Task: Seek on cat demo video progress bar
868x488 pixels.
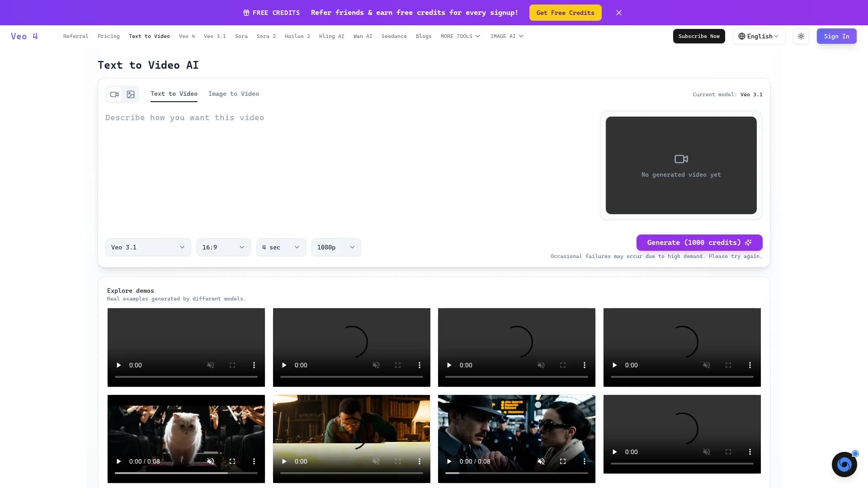Action: point(186,473)
